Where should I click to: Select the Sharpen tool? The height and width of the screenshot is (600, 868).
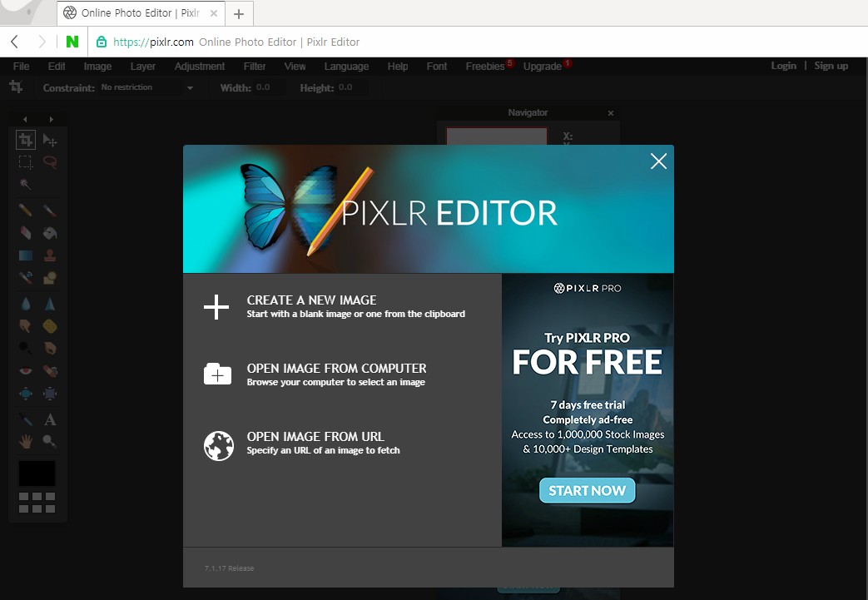(x=50, y=304)
